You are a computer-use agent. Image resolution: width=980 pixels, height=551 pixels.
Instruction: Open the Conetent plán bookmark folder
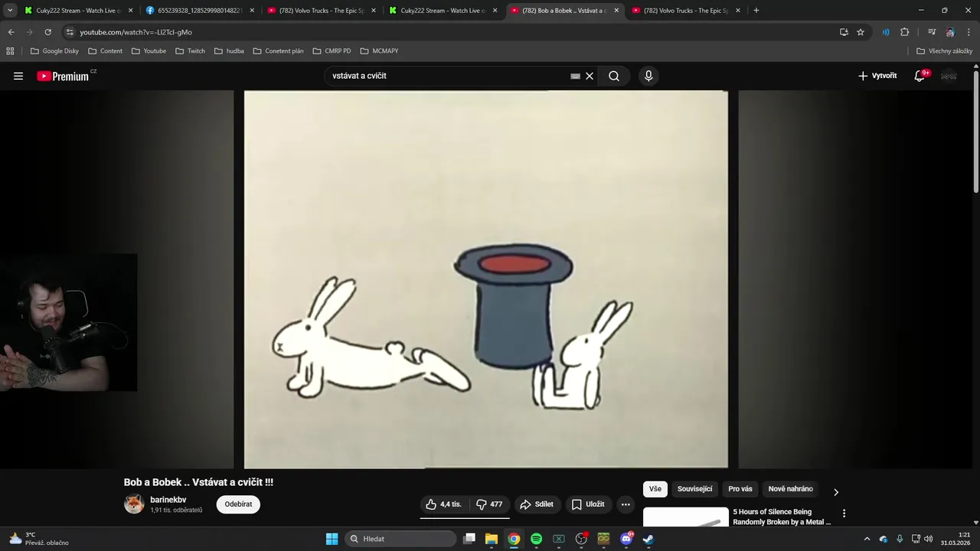[x=279, y=51]
